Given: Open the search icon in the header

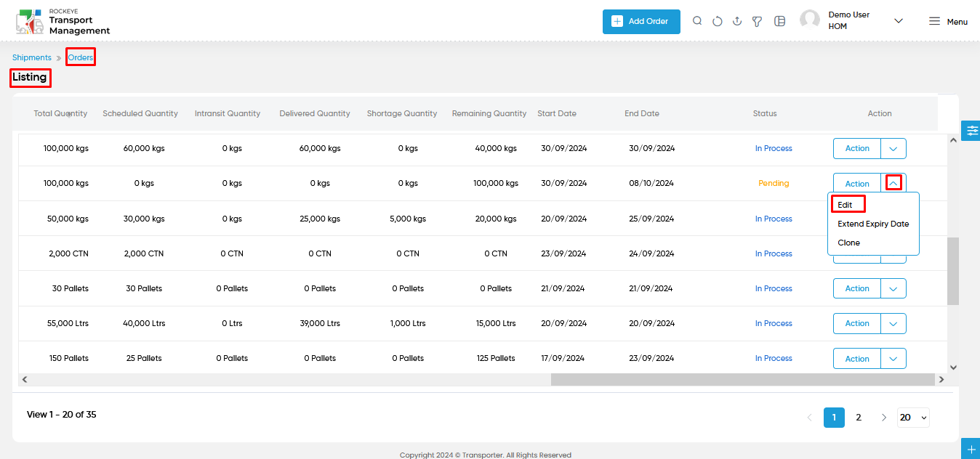Looking at the screenshot, I should 697,21.
